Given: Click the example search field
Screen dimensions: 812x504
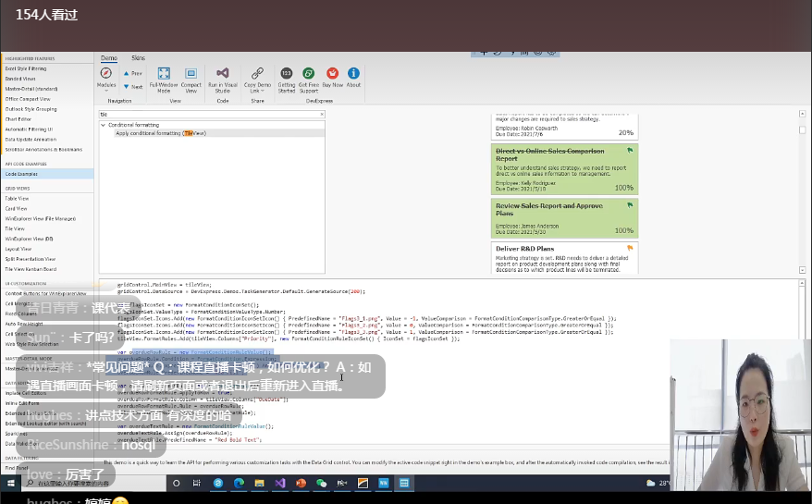Looking at the screenshot, I should pyautogui.click(x=208, y=114).
